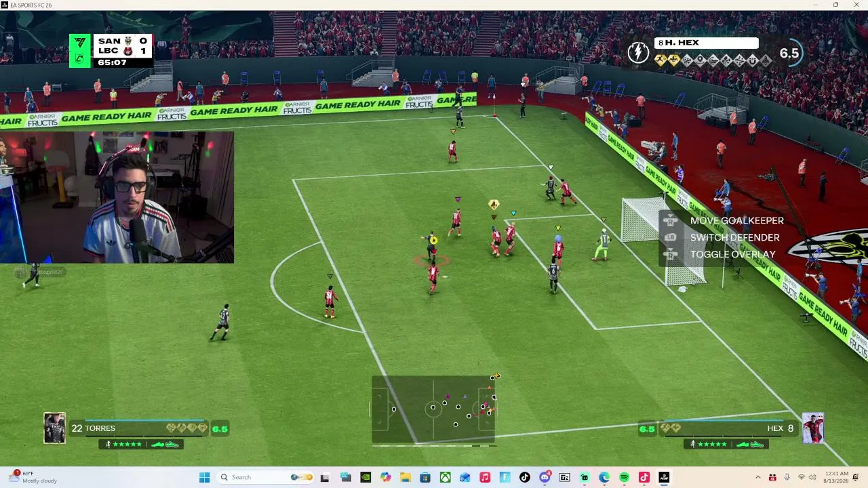This screenshot has height=488, width=868.
Task: Open Microsoft Edge from the taskbar
Action: (604, 477)
